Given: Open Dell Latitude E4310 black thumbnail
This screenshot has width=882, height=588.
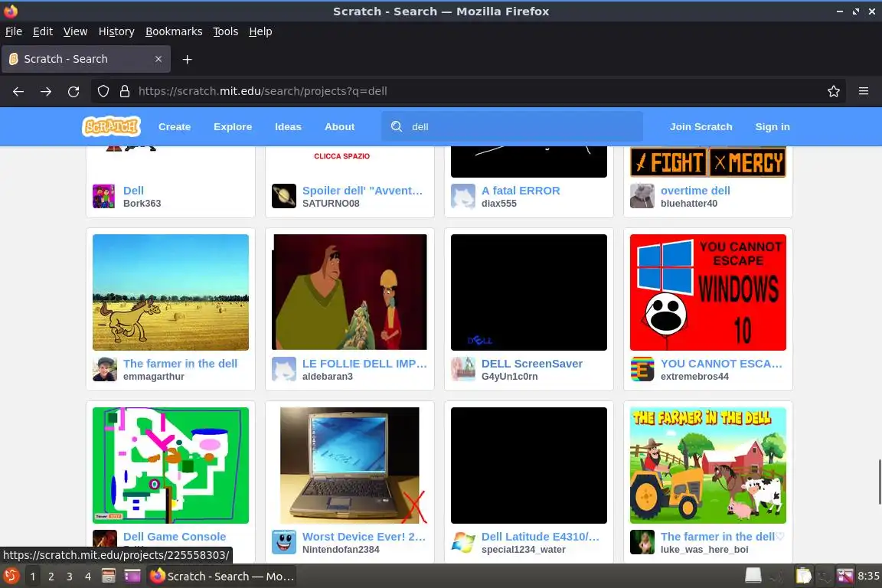Looking at the screenshot, I should coord(529,465).
